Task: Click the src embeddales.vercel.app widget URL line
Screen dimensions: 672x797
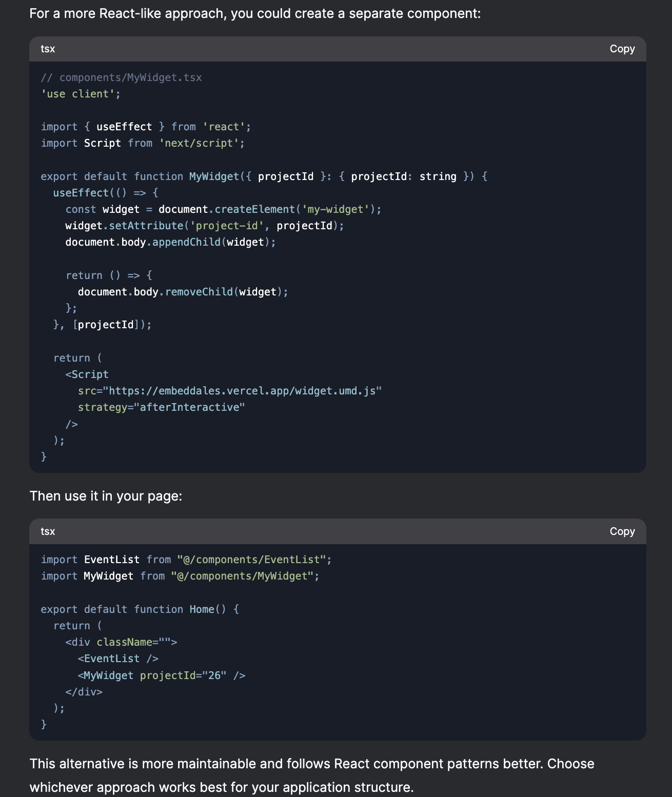Action: coord(230,391)
